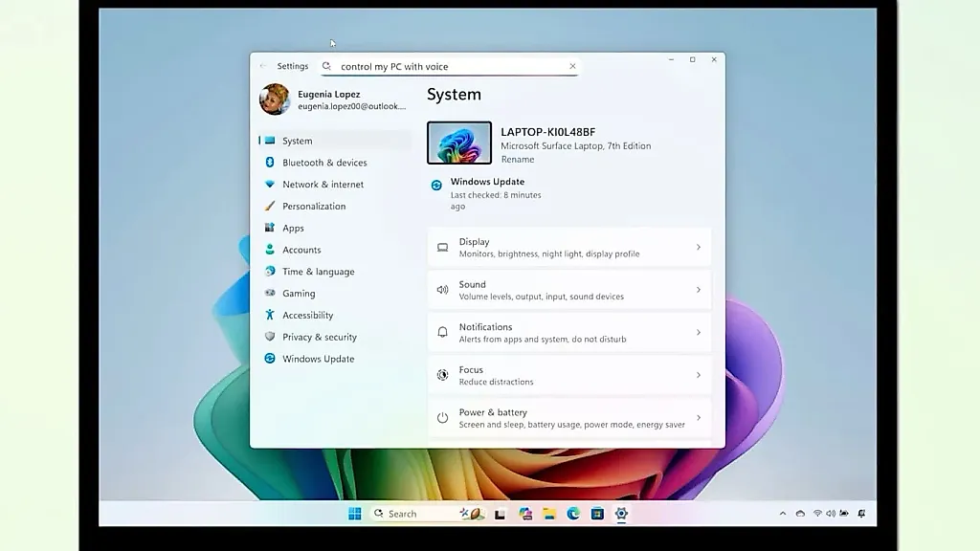
Task: Launch File Explorer from the taskbar
Action: (x=549, y=514)
